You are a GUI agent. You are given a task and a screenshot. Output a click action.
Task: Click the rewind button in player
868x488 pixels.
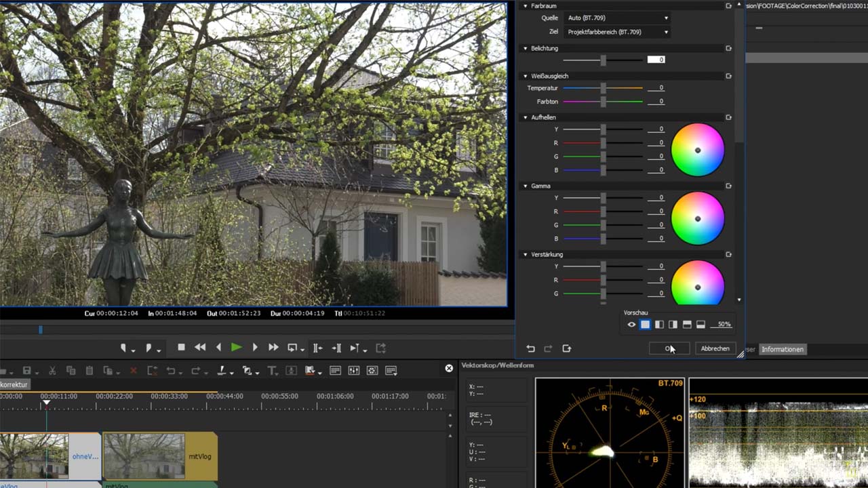pyautogui.click(x=200, y=348)
